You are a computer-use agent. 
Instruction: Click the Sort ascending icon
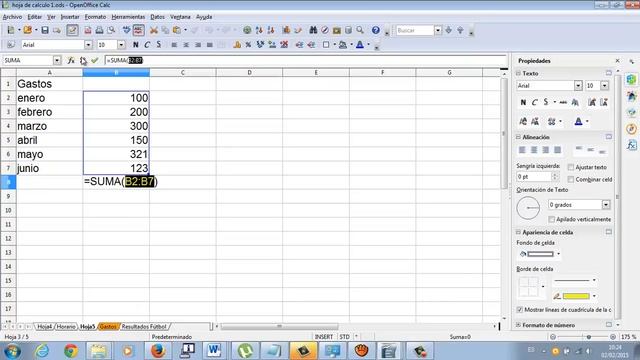click(259, 30)
